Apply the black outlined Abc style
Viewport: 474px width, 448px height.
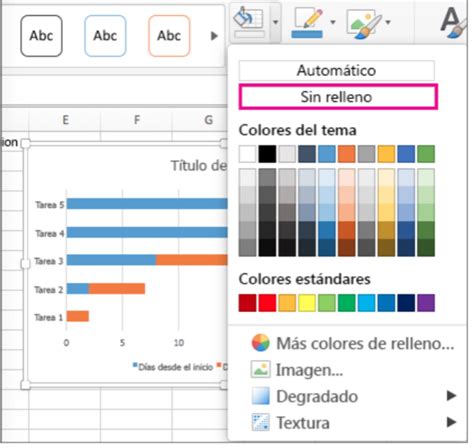(x=41, y=36)
